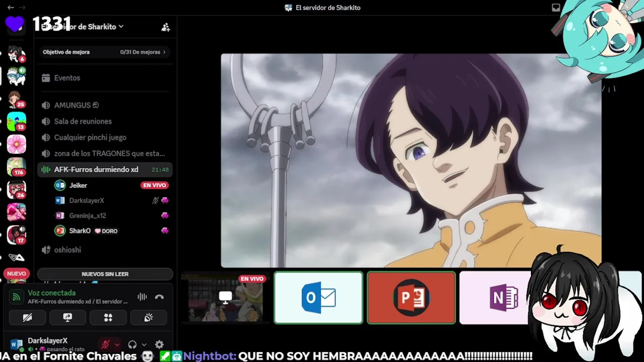Join the AMUNGUS voice channel
This screenshot has height=362, width=644.
coord(105,105)
